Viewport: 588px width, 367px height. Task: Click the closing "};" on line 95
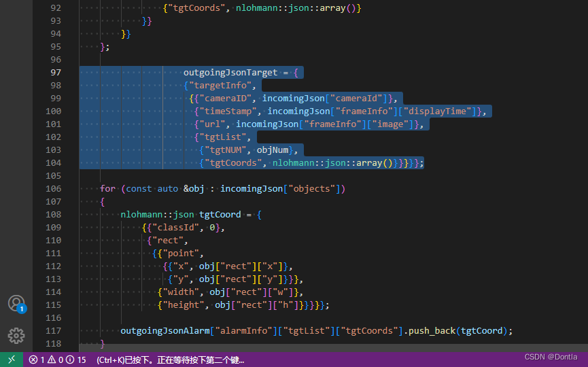tap(105, 47)
